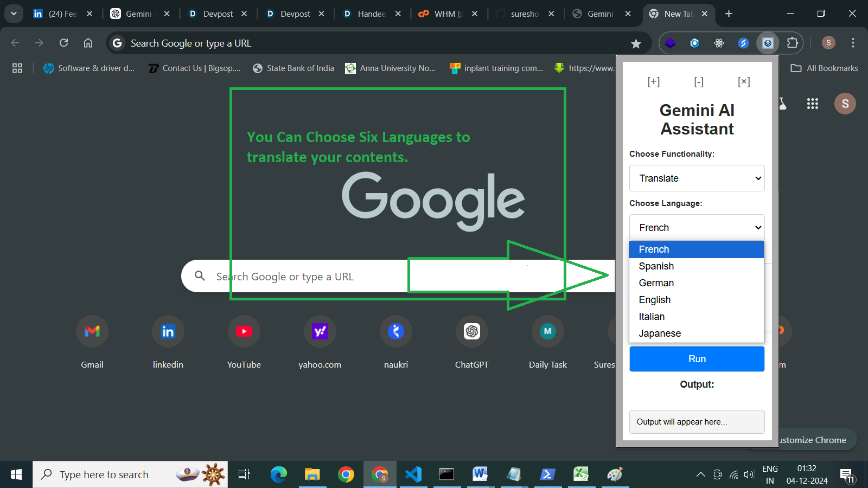Select French from the language list
The width and height of the screenshot is (868, 488).
(697, 249)
